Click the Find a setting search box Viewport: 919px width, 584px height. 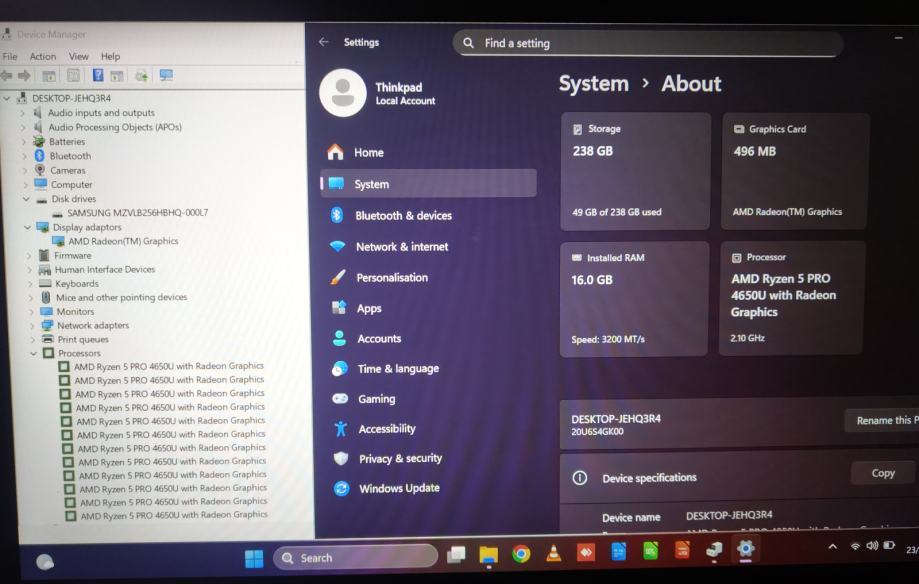coord(648,43)
